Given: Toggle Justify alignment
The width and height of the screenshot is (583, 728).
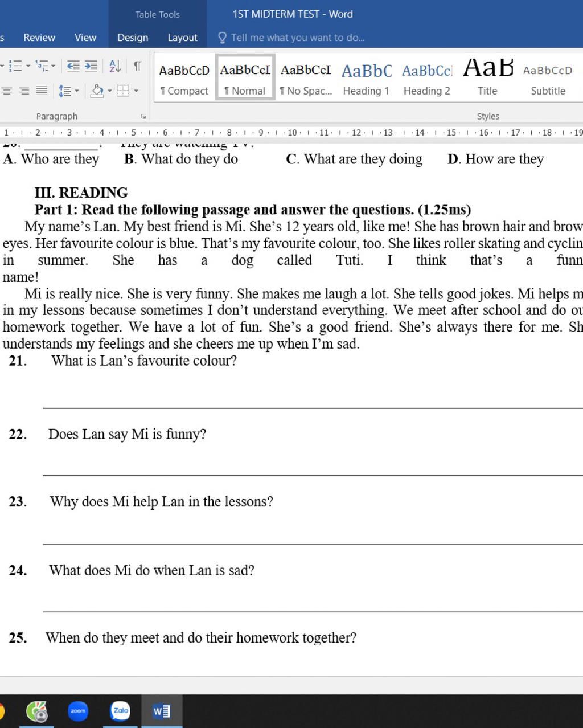Looking at the screenshot, I should 42,91.
